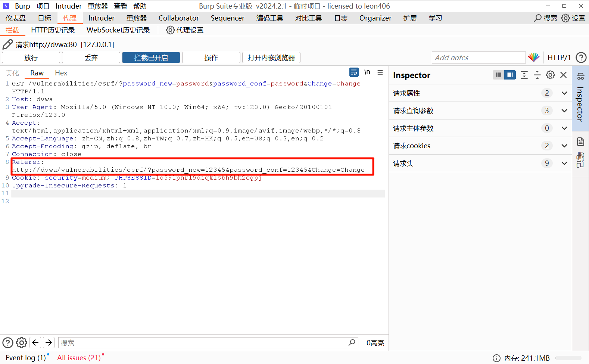The width and height of the screenshot is (589, 364).
Task: Open the 重放器 main tab
Action: click(x=137, y=18)
